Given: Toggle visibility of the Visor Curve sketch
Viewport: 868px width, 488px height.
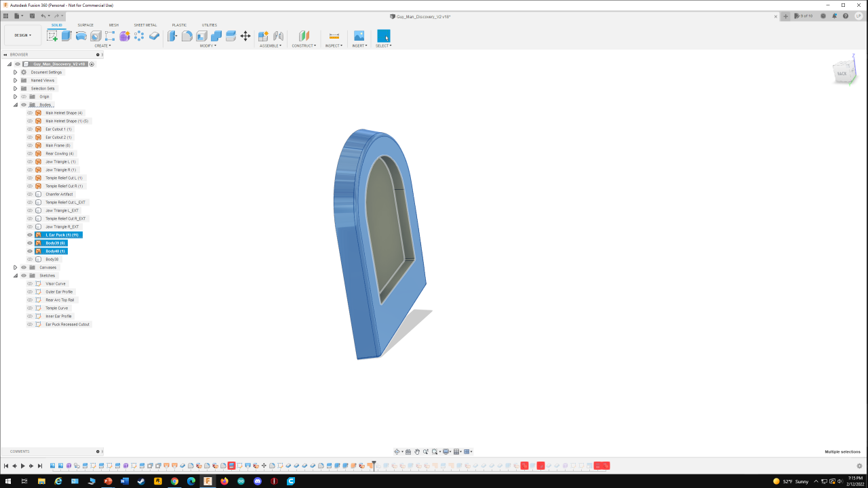Looking at the screenshot, I should tap(28, 283).
